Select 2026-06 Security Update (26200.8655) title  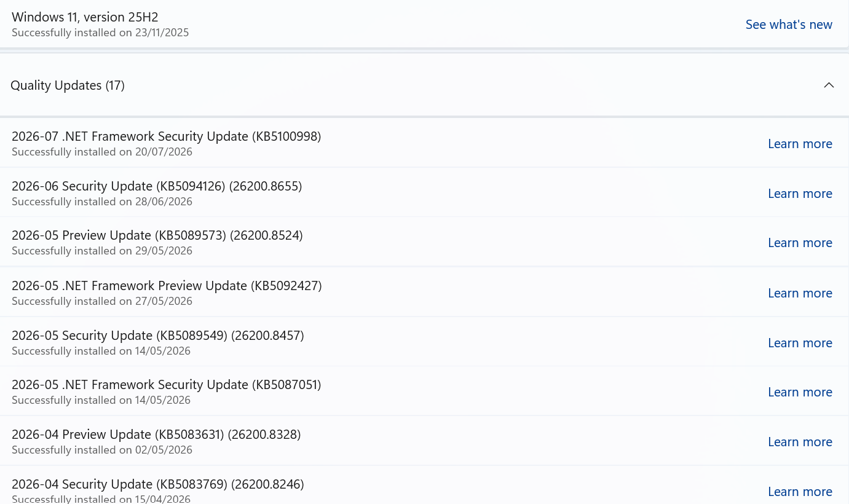coord(157,186)
